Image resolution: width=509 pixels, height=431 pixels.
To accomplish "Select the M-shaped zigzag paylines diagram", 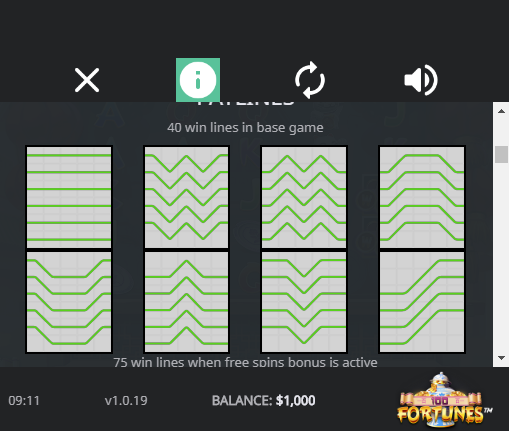I will (x=304, y=197).
